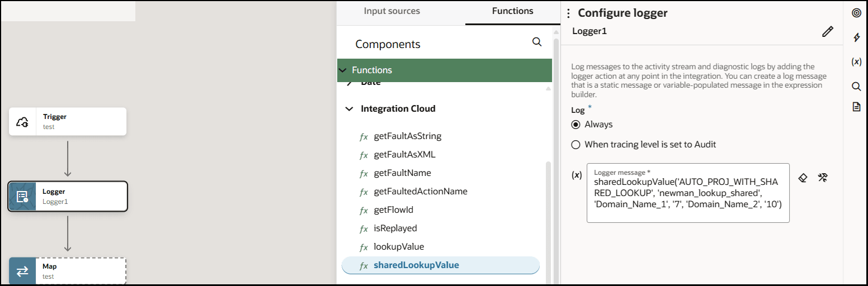Choose the lookupValue function

click(x=399, y=247)
